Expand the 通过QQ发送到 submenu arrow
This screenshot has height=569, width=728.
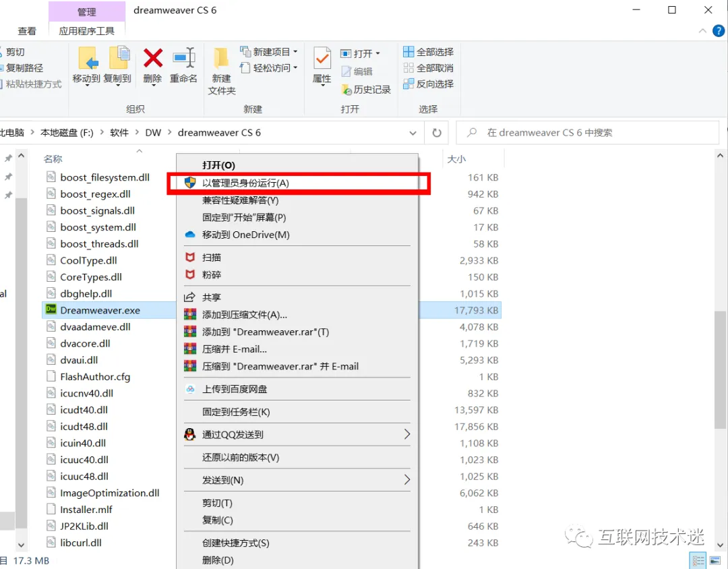406,434
